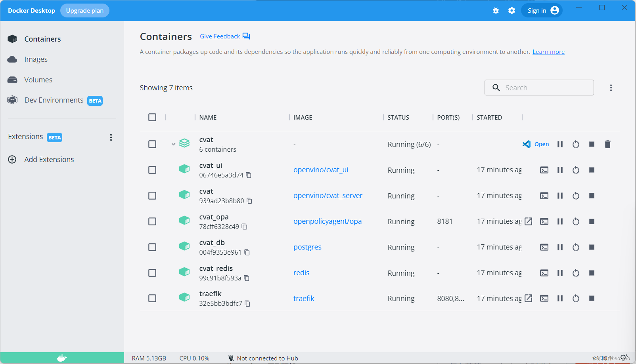Image resolution: width=636 pixels, height=364 pixels.
Task: Stop the cvat_opa container
Action: (x=592, y=221)
